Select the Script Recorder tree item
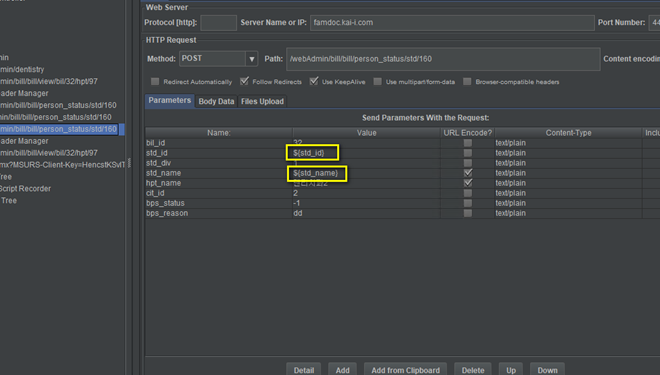The image size is (660, 375). point(25,189)
